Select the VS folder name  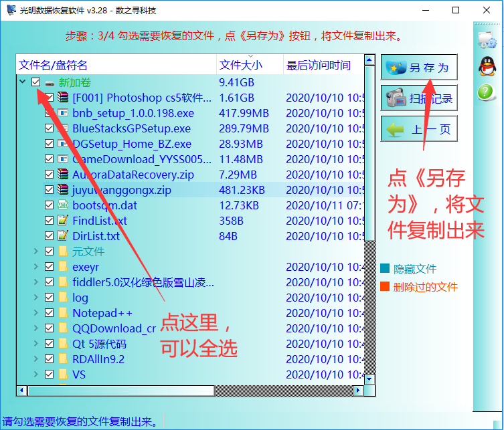tap(79, 374)
